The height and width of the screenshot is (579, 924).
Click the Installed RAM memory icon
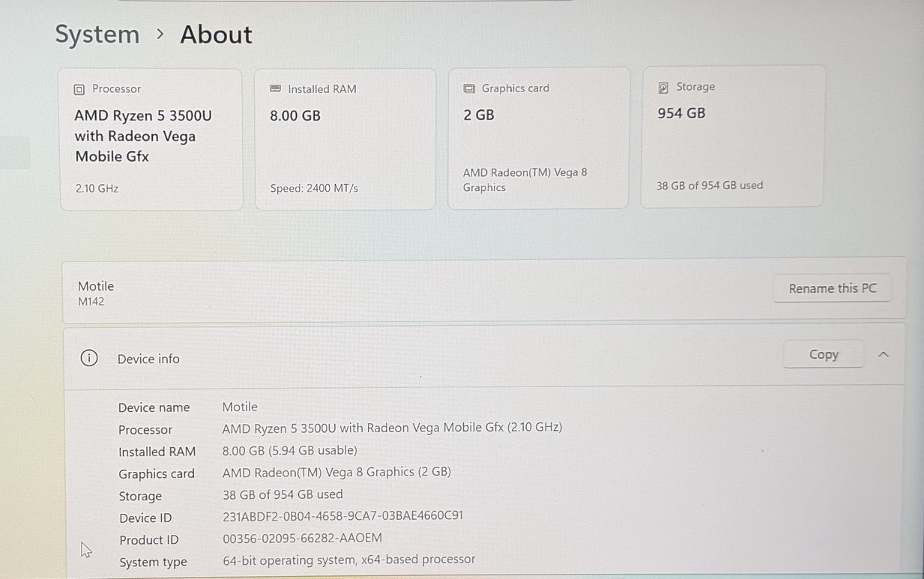click(275, 88)
